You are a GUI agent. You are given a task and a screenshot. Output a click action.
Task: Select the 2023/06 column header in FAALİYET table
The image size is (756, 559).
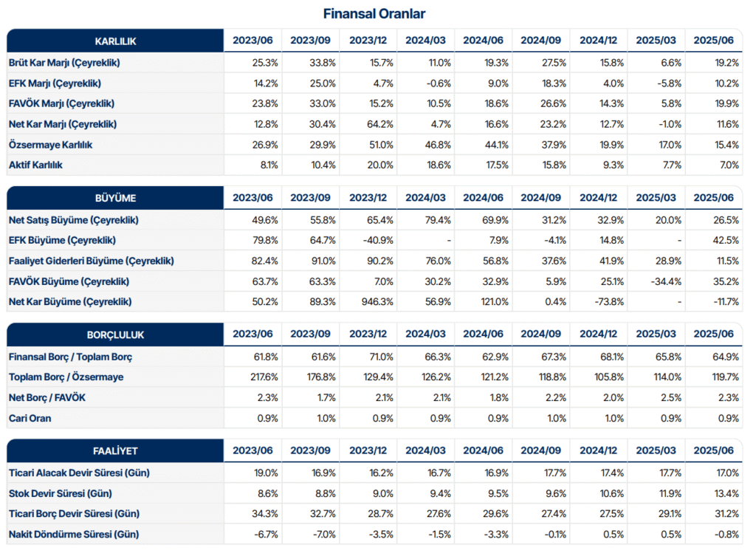pos(252,450)
